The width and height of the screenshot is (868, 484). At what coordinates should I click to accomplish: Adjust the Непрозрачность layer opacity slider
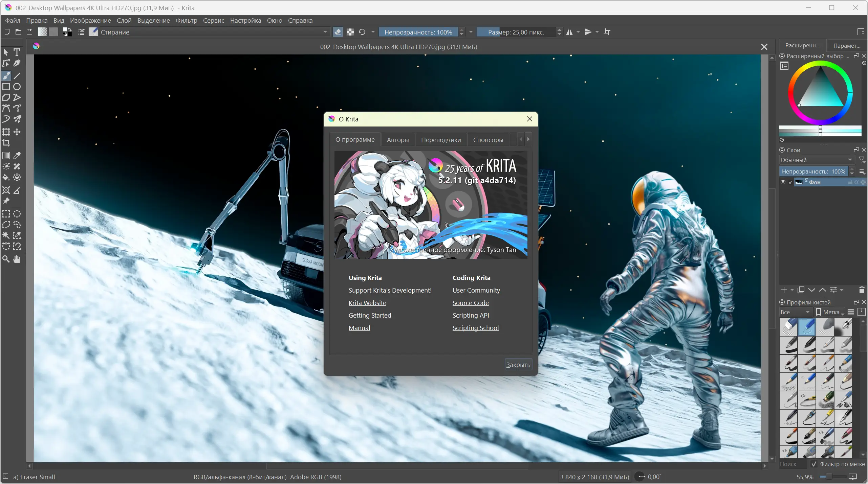[x=813, y=171]
